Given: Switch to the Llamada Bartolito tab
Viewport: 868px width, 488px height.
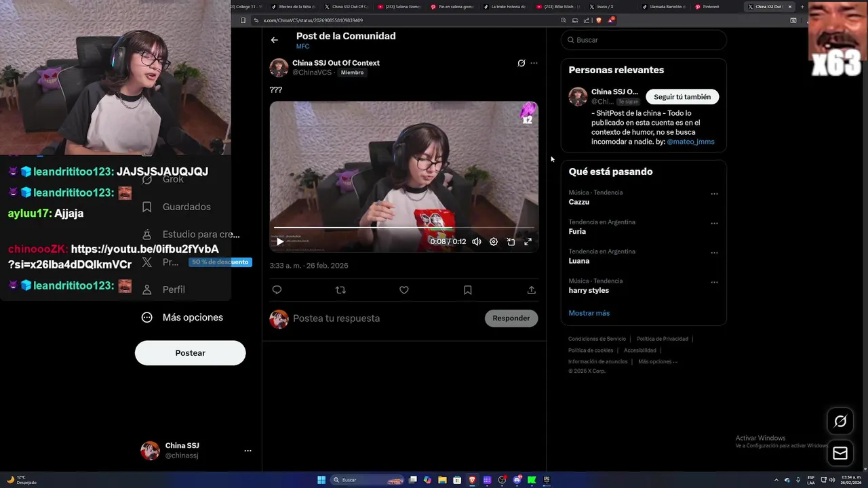Looking at the screenshot, I should pyautogui.click(x=663, y=7).
